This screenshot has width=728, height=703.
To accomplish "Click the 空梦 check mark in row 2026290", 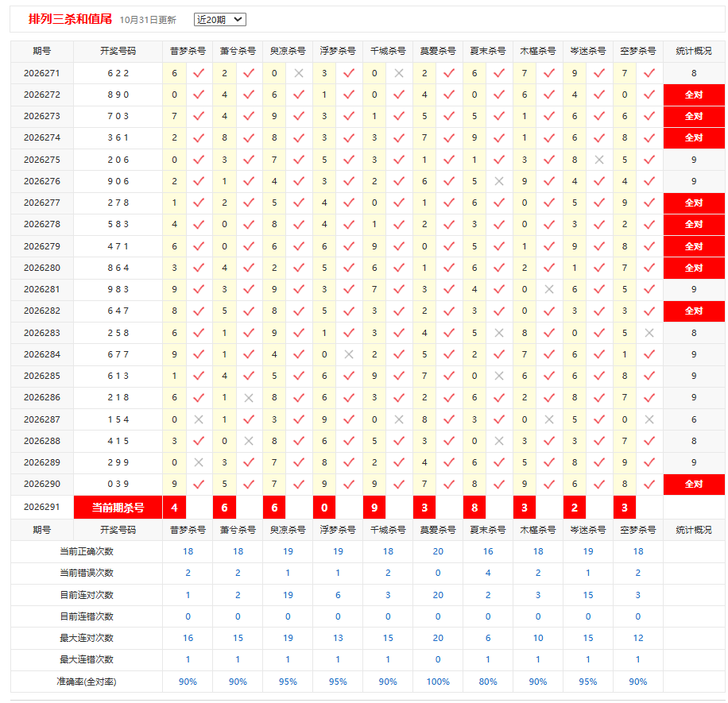I will coord(649,484).
